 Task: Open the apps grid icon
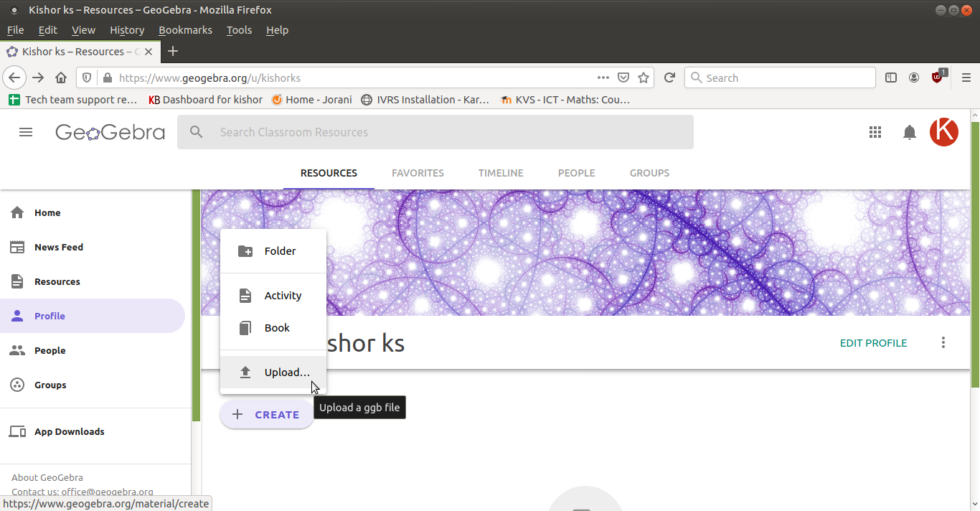pos(875,132)
